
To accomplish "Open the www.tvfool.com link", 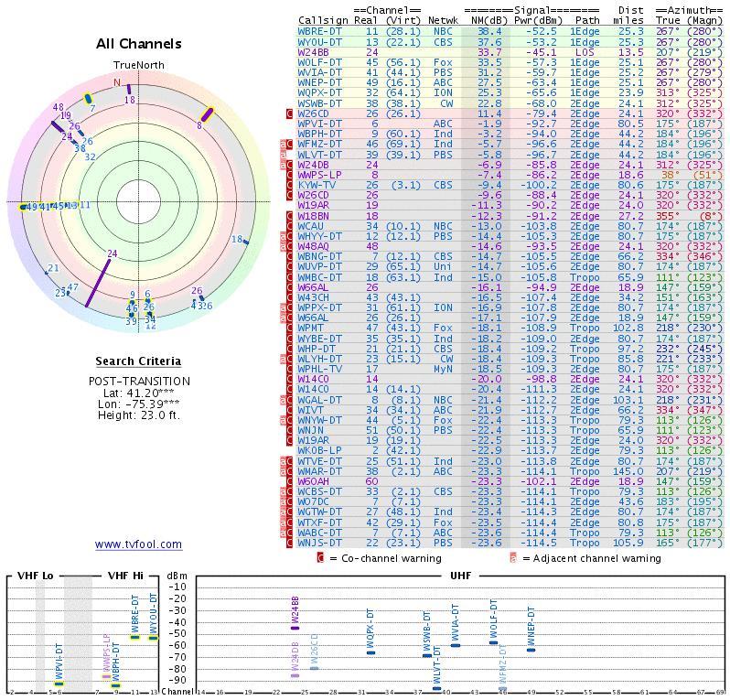I will pos(138,544).
